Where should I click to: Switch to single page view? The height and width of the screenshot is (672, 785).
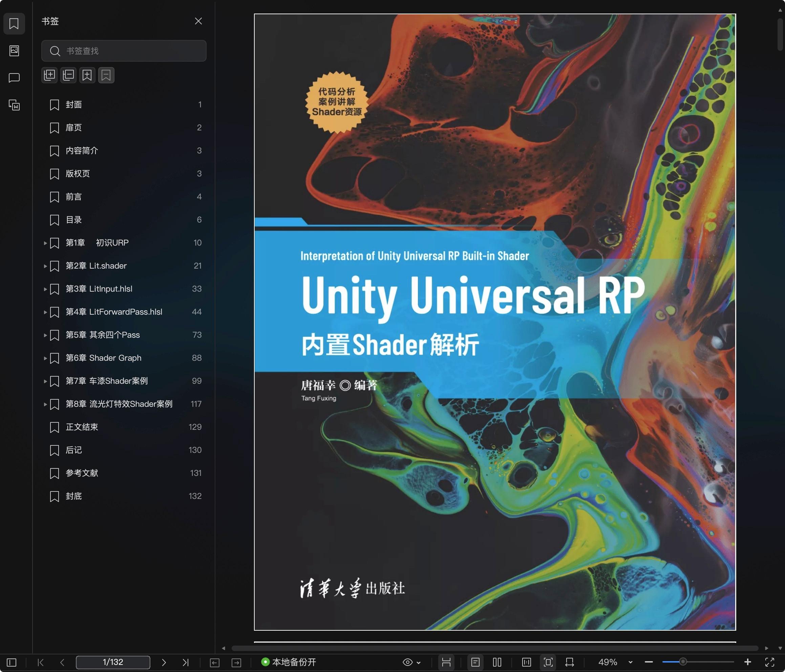[475, 662]
